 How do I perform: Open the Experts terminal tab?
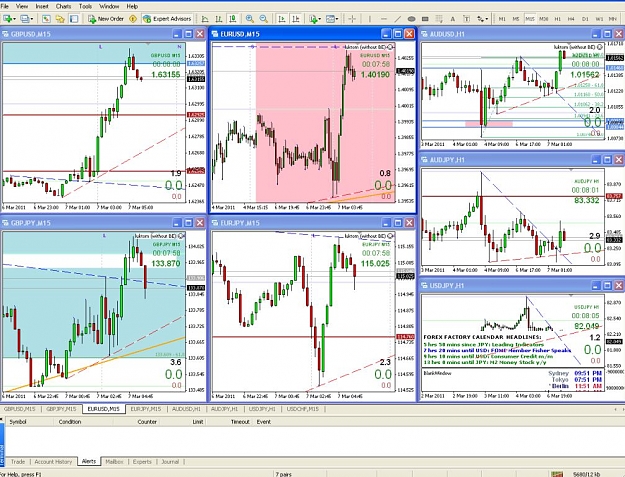click(142, 461)
